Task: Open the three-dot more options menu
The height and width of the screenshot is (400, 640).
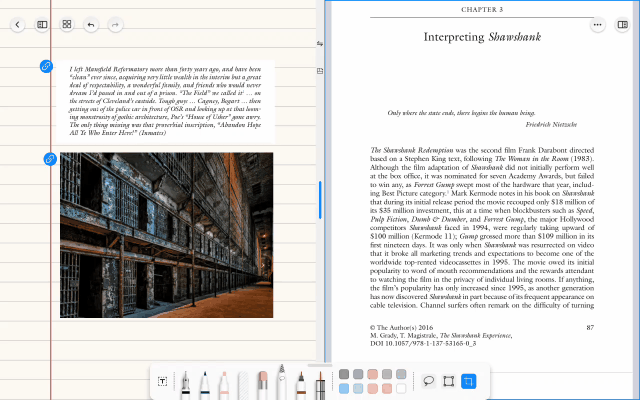Action: coord(598,25)
